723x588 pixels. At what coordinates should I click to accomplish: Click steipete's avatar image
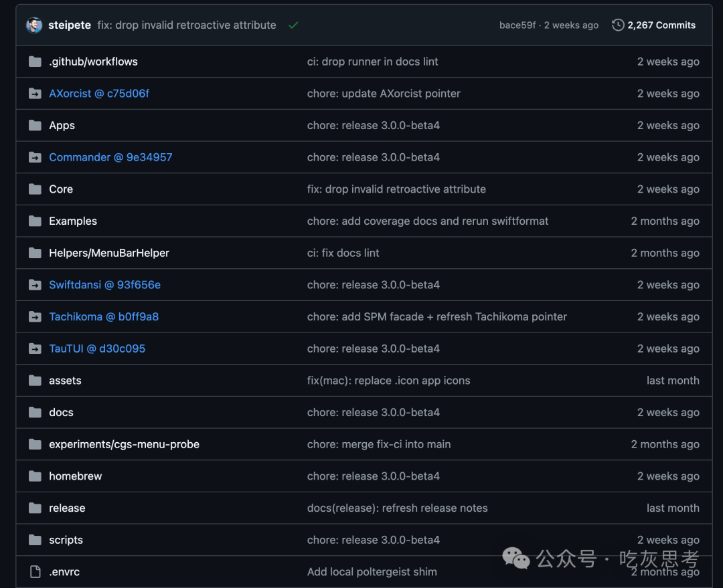click(x=34, y=25)
